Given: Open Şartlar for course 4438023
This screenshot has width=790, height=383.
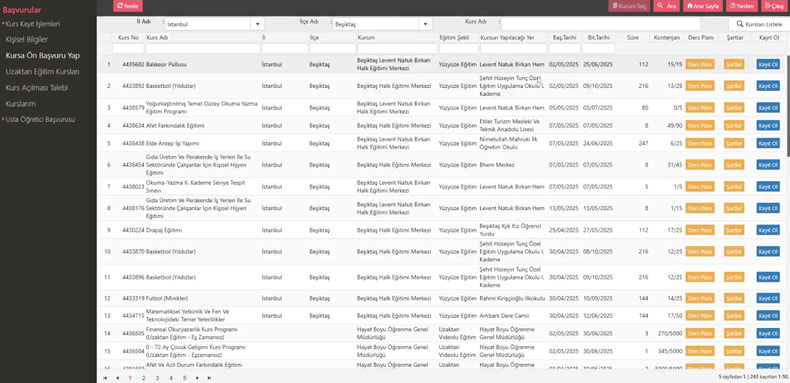Looking at the screenshot, I should 734,186.
